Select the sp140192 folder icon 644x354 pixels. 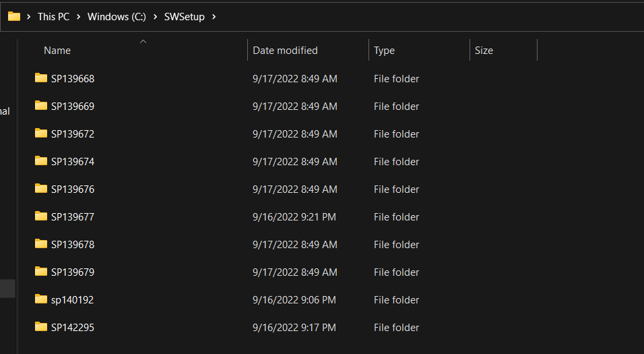pos(41,299)
